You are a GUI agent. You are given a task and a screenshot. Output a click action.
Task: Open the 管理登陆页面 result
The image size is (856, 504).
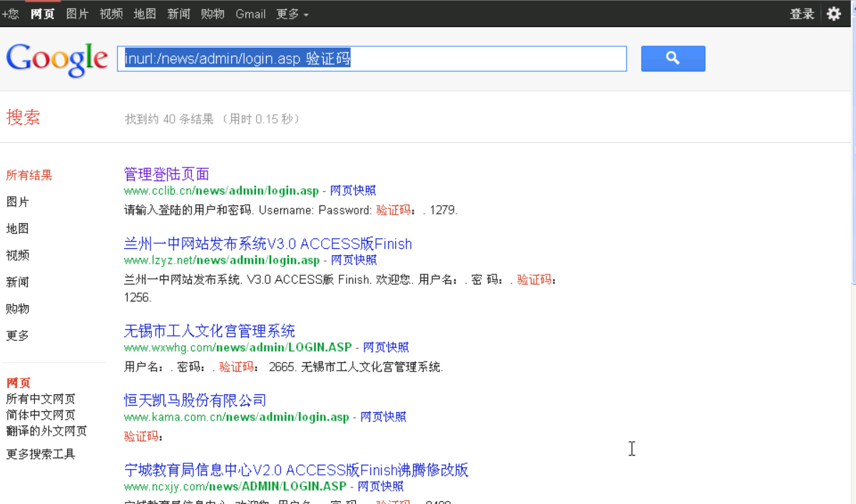166,174
